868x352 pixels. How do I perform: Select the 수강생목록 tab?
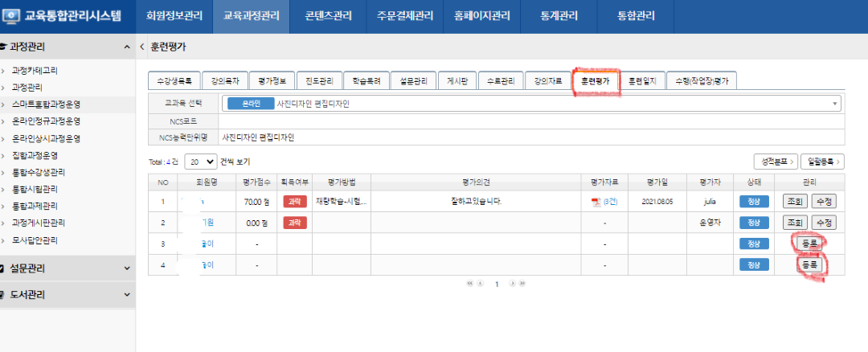pos(173,80)
